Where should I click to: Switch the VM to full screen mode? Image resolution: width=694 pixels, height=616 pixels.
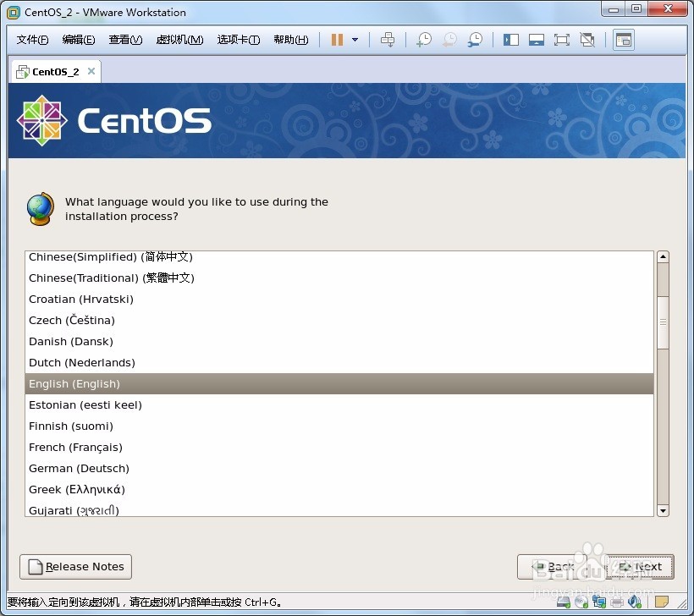pyautogui.click(x=562, y=39)
